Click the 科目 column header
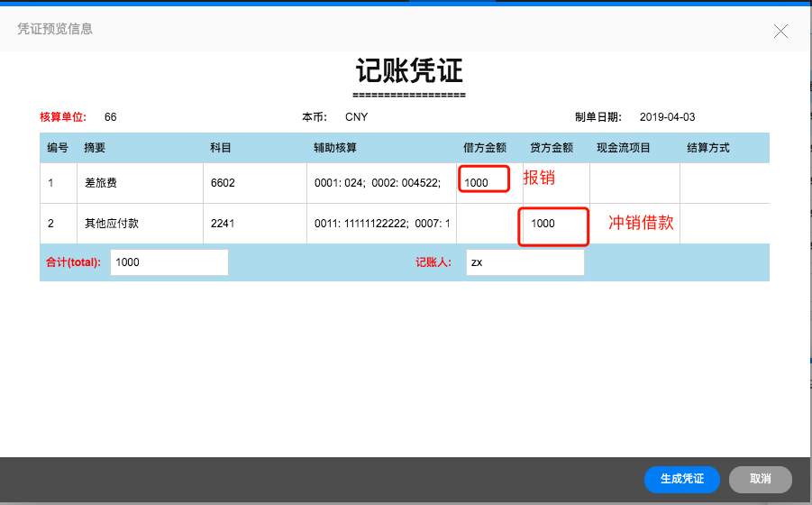 (x=221, y=148)
